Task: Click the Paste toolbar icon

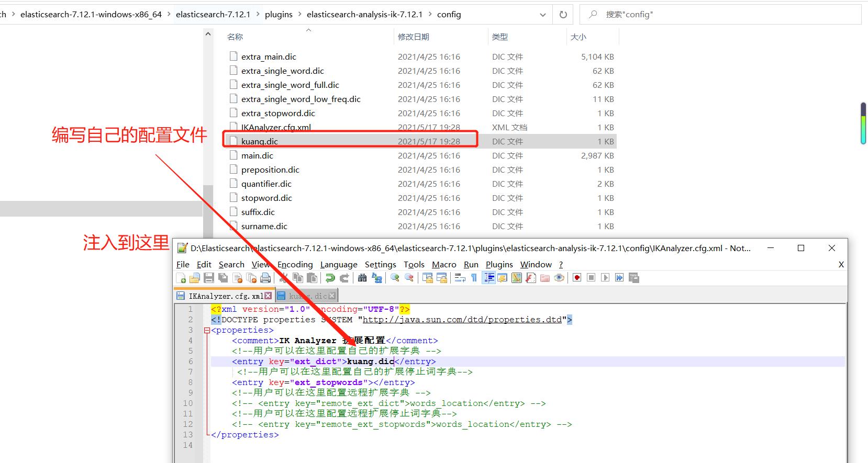Action: tap(312, 278)
